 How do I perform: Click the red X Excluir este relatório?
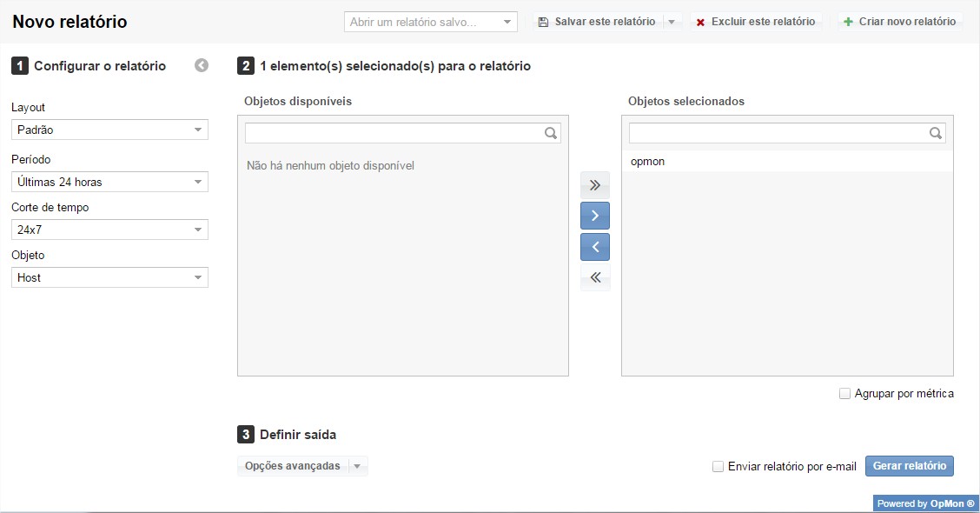[700, 22]
